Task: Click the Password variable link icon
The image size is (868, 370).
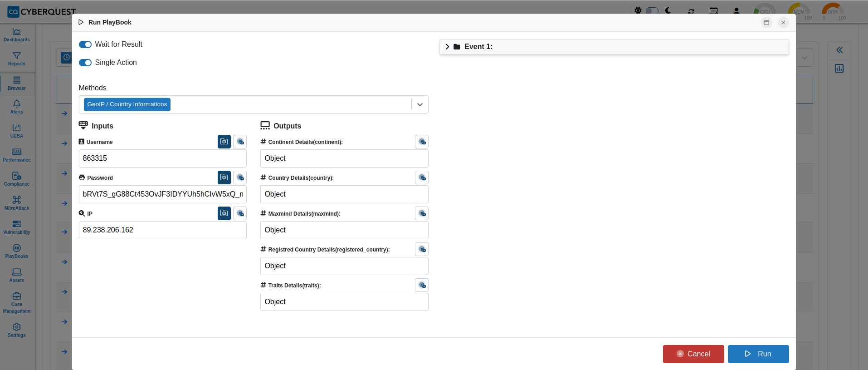Action: [x=240, y=178]
